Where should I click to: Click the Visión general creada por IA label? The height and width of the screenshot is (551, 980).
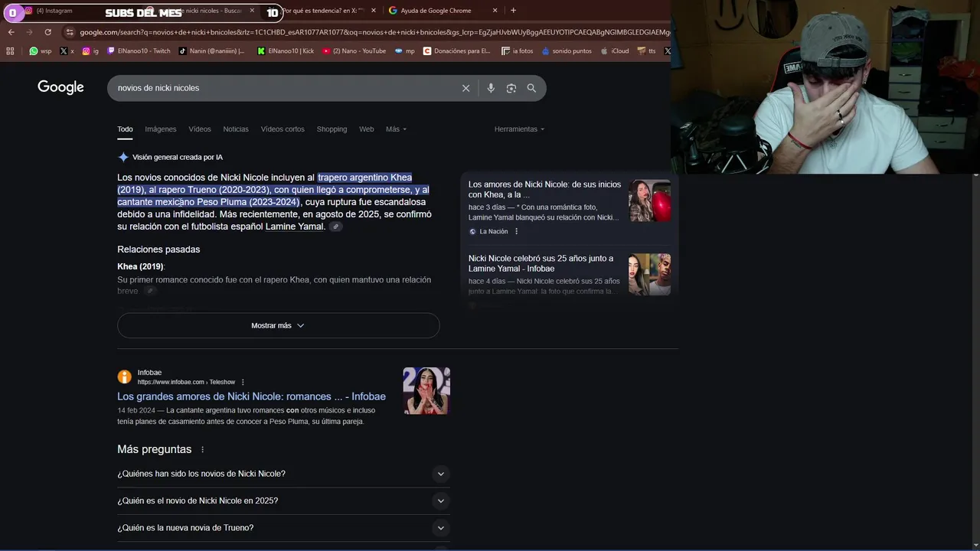tap(178, 157)
